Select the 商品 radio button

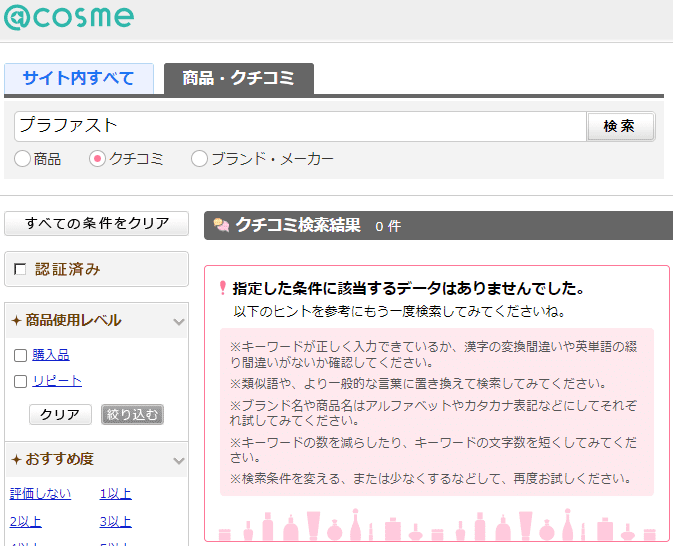click(x=22, y=159)
